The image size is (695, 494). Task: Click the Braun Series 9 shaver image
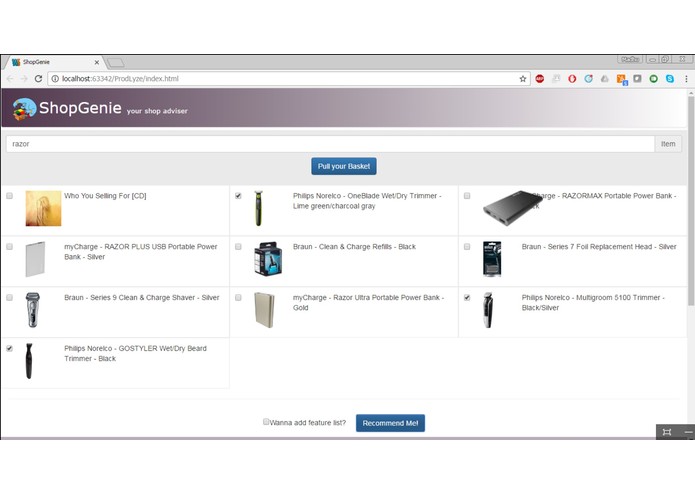(33, 310)
